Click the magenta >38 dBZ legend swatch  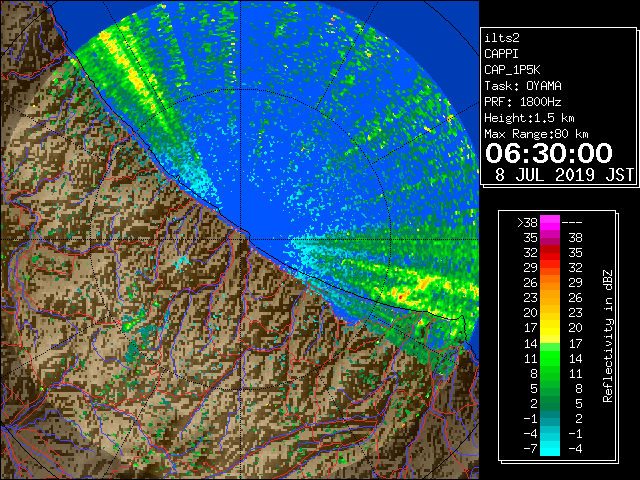(x=550, y=222)
